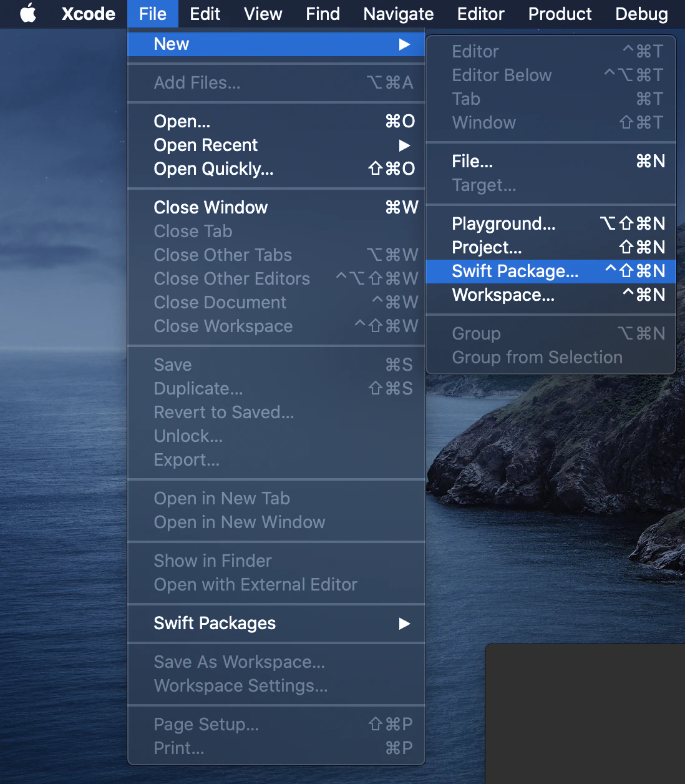685x784 pixels.
Task: Choose File... in New submenu
Action: (x=551, y=161)
